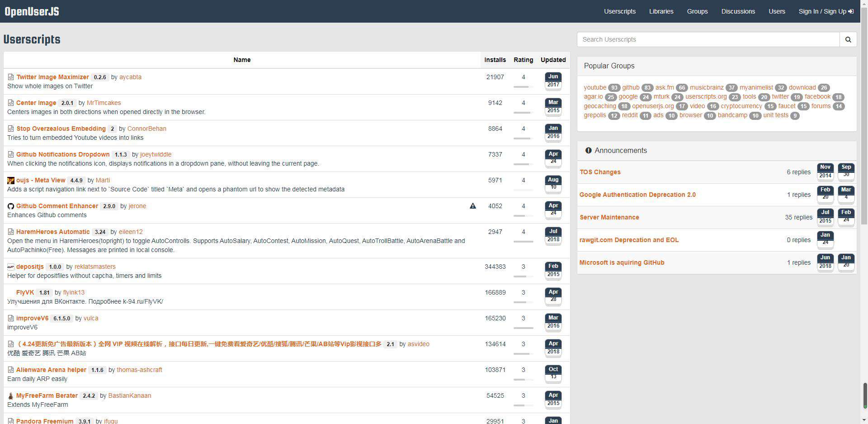The image size is (868, 424).
Task: Open rawgit.com Deprecation and EOL announcement
Action: pyautogui.click(x=629, y=240)
